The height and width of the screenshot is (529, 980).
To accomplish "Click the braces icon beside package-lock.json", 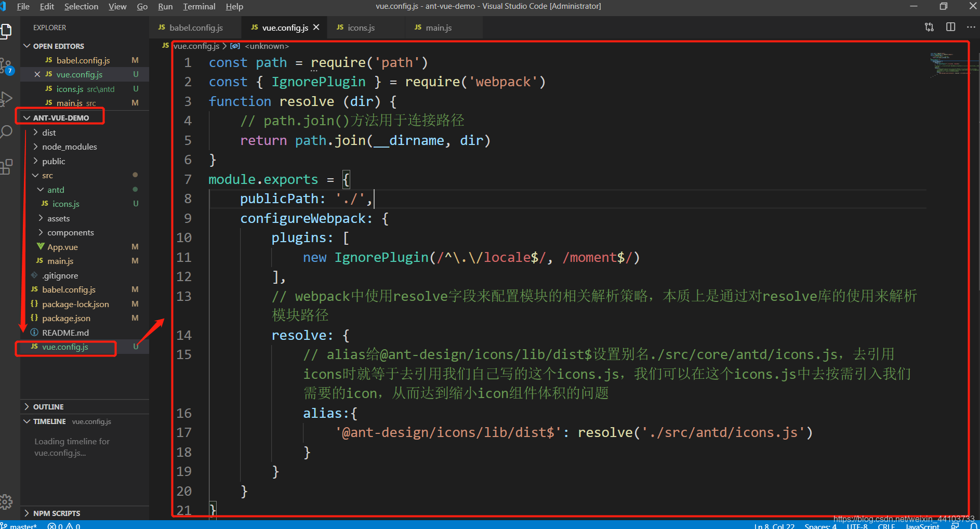I will pos(34,303).
